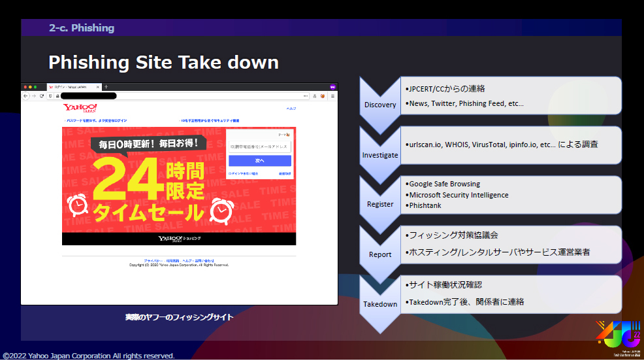Click the Investigate step arrow
Viewport: 644px width, 361px height.
tap(380, 155)
